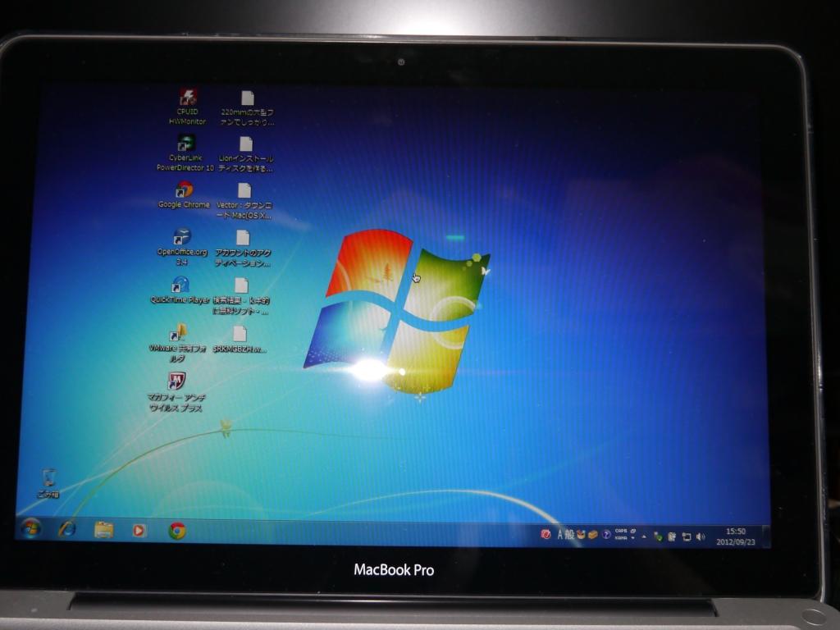Show hidden tray icons arrow

point(644,536)
